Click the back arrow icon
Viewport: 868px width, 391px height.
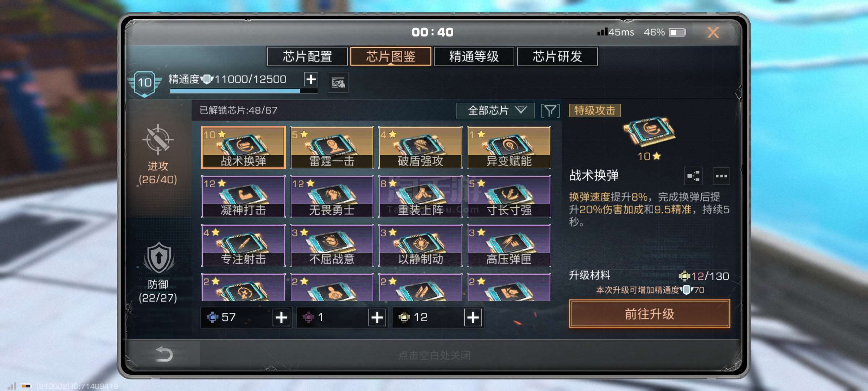pyautogui.click(x=163, y=354)
